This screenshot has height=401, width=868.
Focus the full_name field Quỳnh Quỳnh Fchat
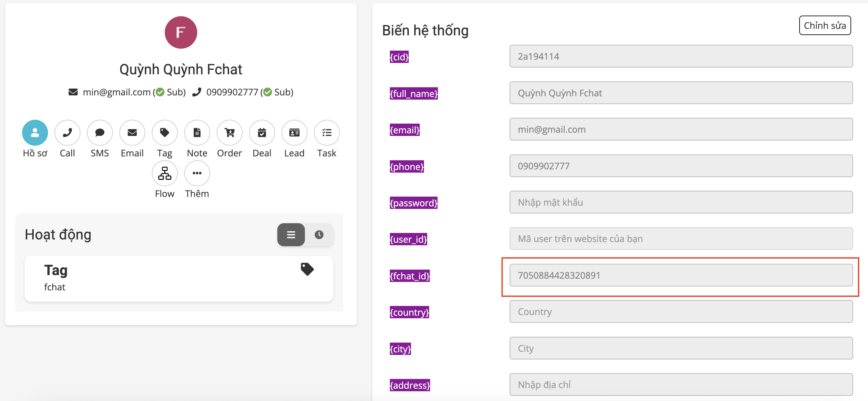pyautogui.click(x=681, y=93)
